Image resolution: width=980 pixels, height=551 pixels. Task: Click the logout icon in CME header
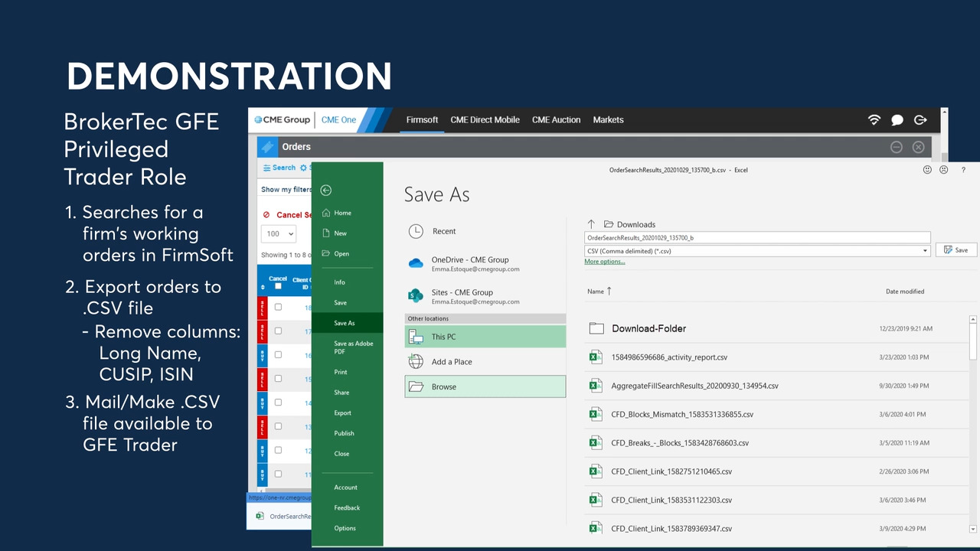pos(920,120)
